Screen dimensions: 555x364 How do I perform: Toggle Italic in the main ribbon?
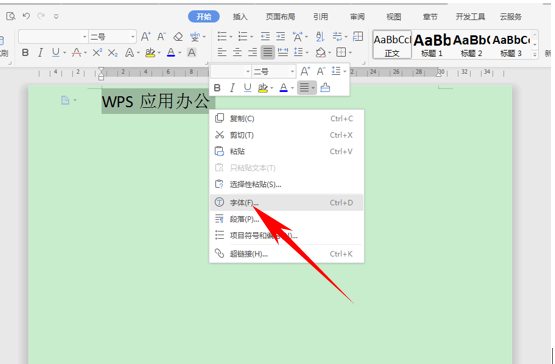point(40,53)
